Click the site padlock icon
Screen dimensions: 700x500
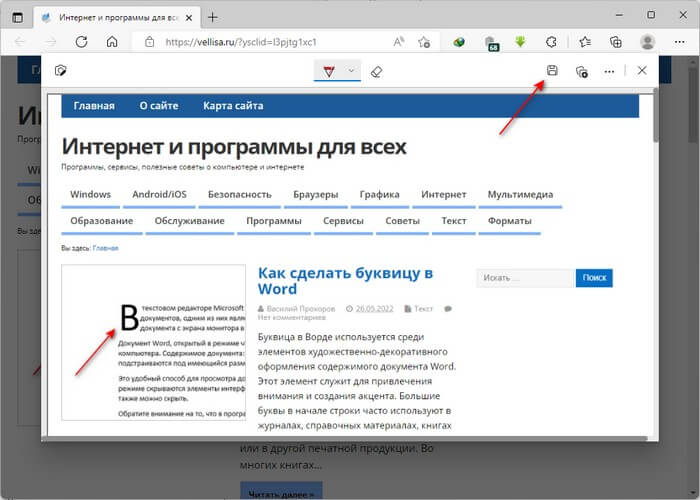tap(150, 42)
